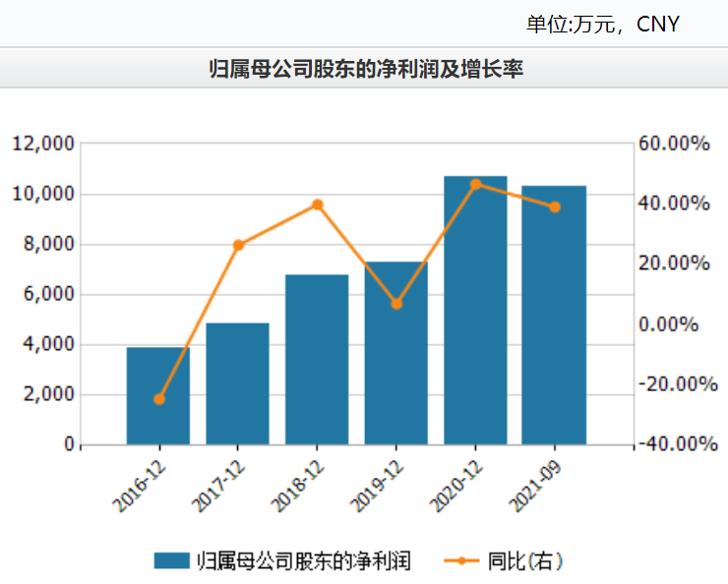728x584 pixels.
Task: Select the orange data point for 2019-12
Action: pyautogui.click(x=396, y=304)
